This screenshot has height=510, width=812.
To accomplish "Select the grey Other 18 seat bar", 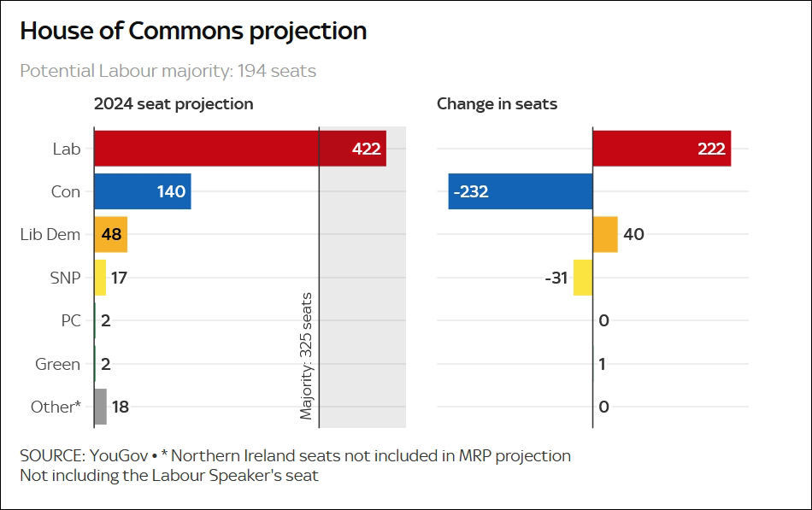I will tap(101, 407).
